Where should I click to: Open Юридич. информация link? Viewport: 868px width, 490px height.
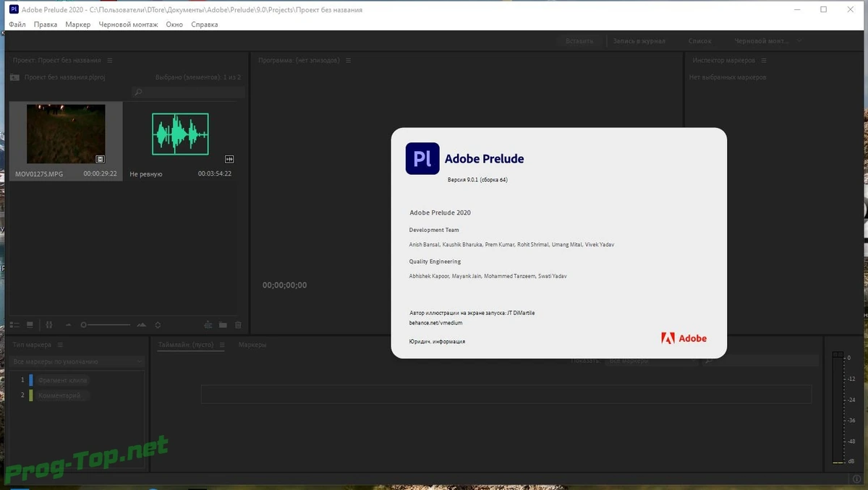click(437, 341)
